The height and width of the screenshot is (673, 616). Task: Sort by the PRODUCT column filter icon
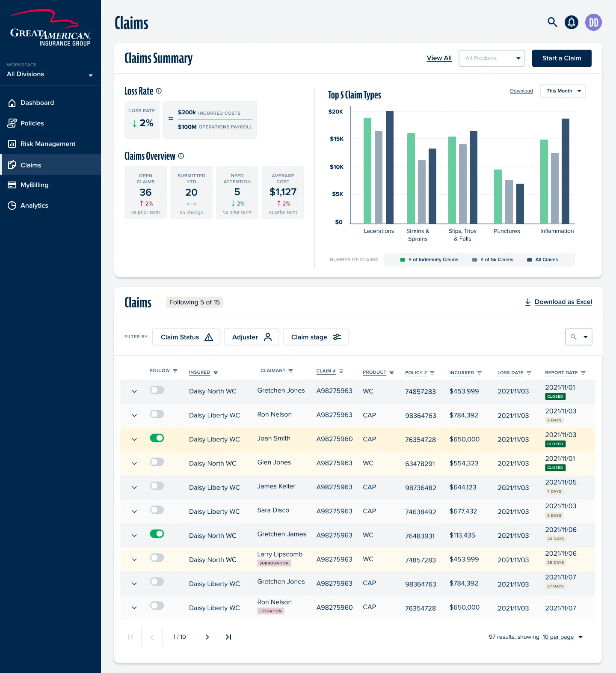(391, 372)
